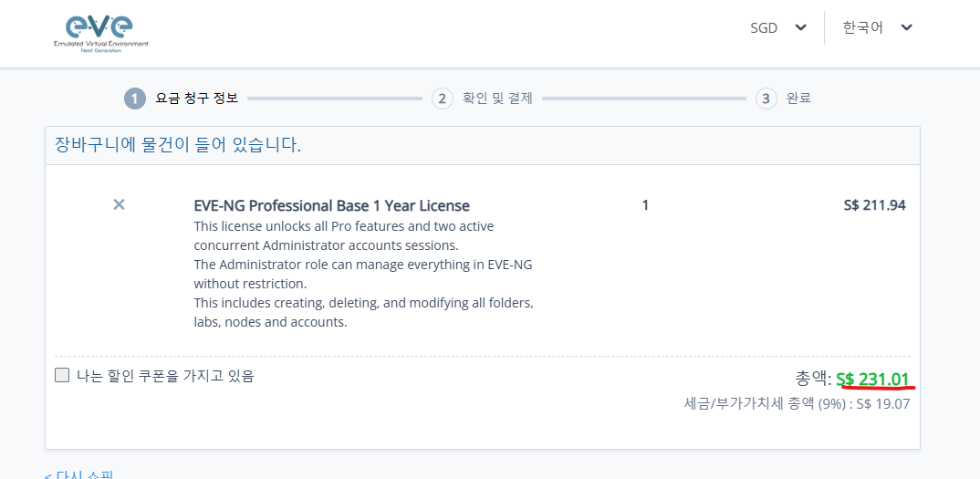Click the product title EVE-NG Professional Base 1 Year License
Screen dimensions: 980x479
click(332, 205)
